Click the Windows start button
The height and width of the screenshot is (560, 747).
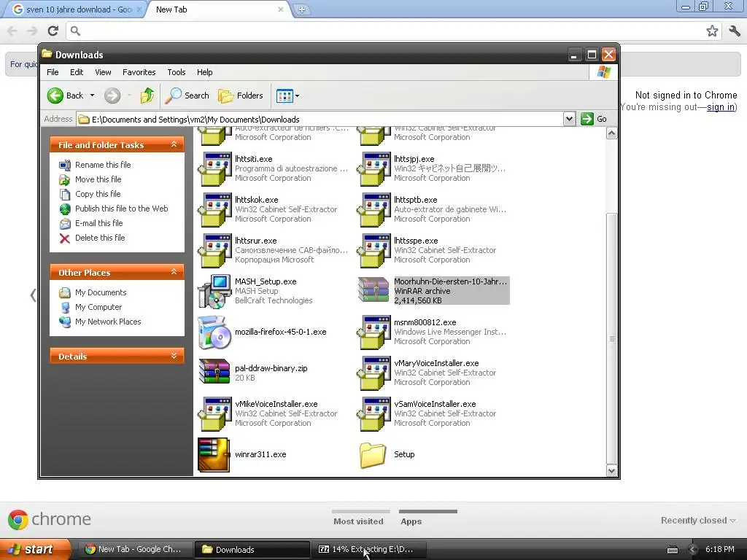34,549
